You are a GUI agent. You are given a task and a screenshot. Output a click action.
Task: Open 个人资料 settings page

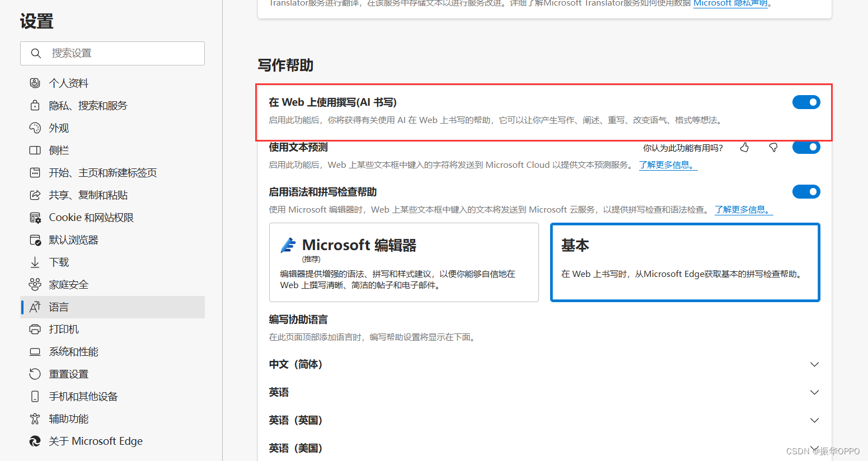pos(112,83)
